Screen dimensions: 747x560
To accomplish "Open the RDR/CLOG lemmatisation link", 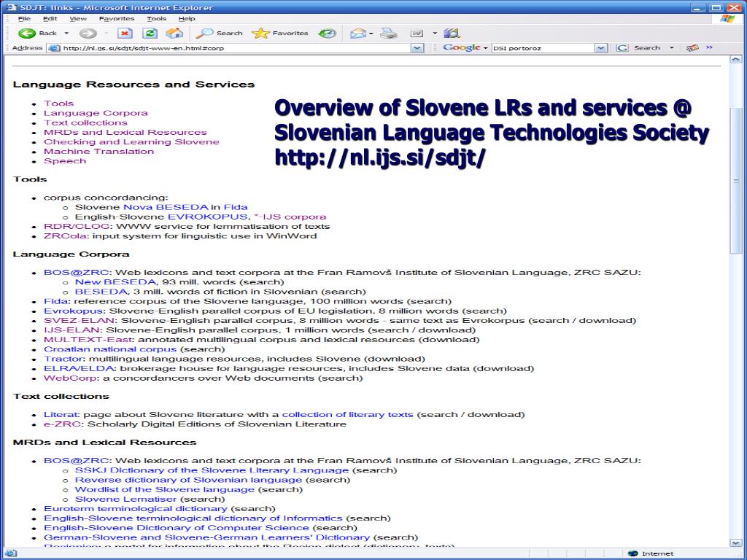I will point(77,226).
